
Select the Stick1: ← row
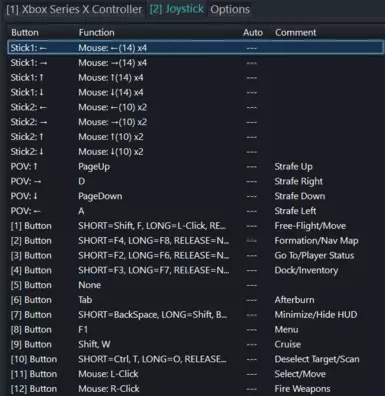pyautogui.click(x=195, y=48)
